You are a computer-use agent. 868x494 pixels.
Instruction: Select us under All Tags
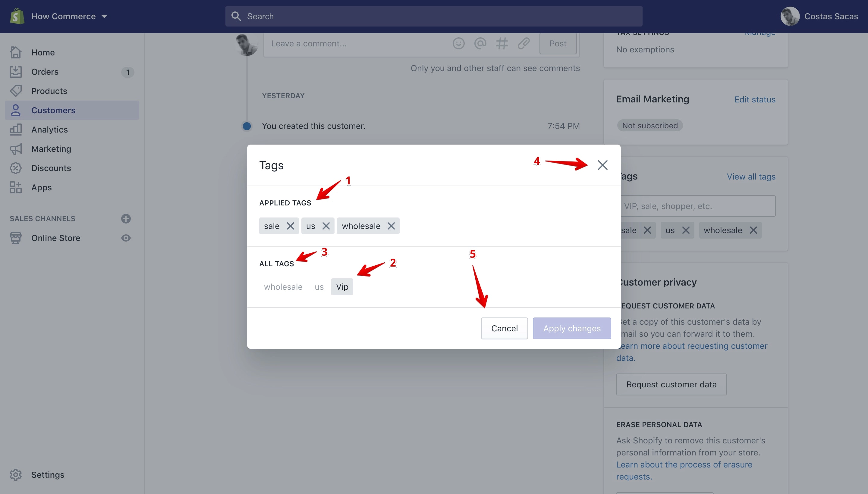(319, 287)
